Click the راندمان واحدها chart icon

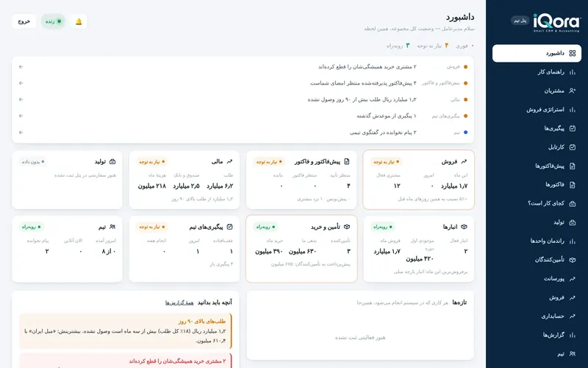(573, 241)
